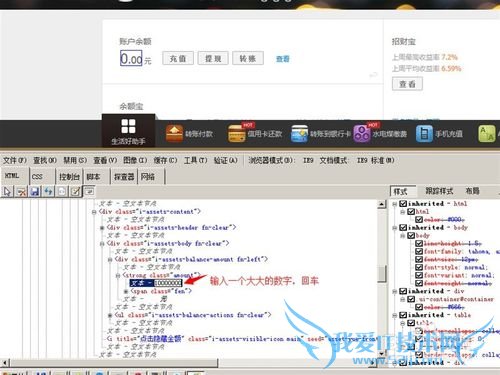
Task: Open the 浏览器模式(B): IE9 menu
Action: tap(281, 160)
